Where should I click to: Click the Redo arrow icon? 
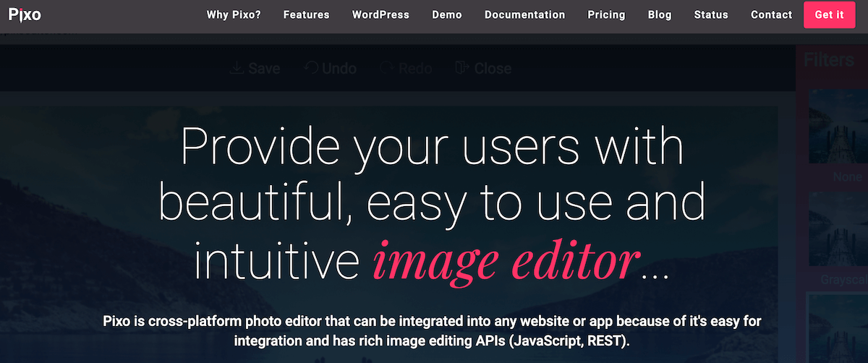(386, 68)
